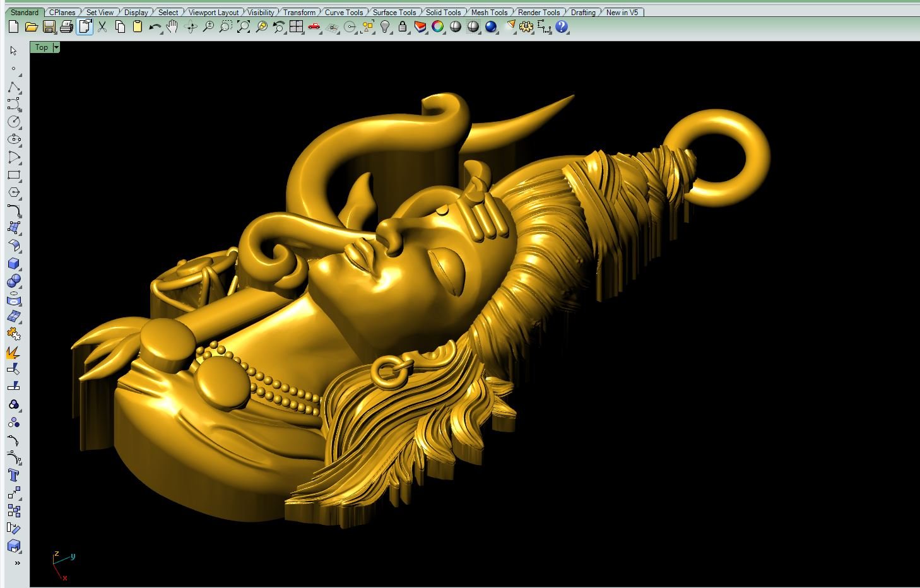920x588 pixels.
Task: Expand the left toolbar overflow chevron
Action: [17, 563]
